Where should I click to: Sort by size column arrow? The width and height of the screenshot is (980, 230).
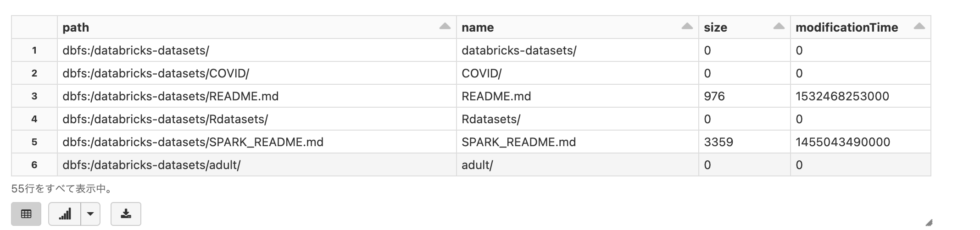click(x=779, y=27)
